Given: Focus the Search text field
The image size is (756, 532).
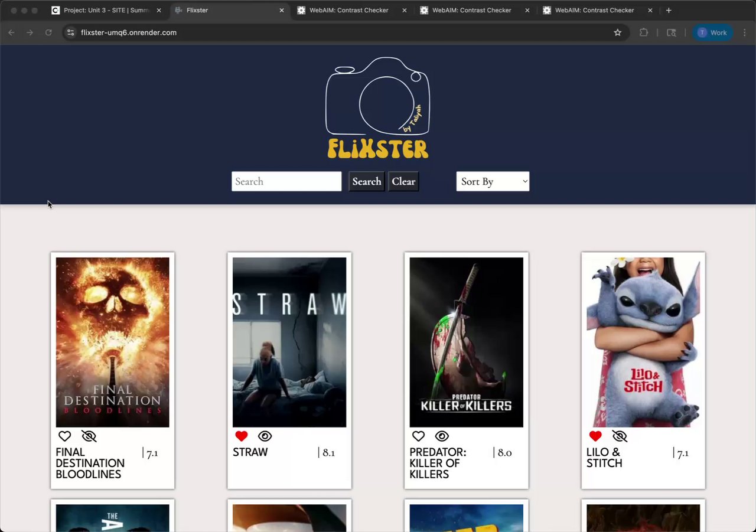Looking at the screenshot, I should pyautogui.click(x=286, y=181).
